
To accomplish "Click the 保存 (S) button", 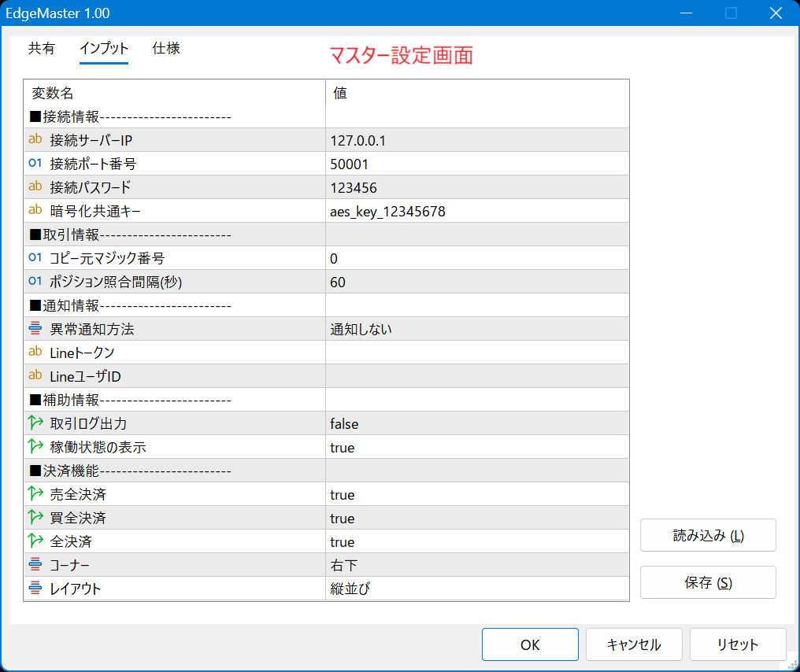I will (x=708, y=582).
